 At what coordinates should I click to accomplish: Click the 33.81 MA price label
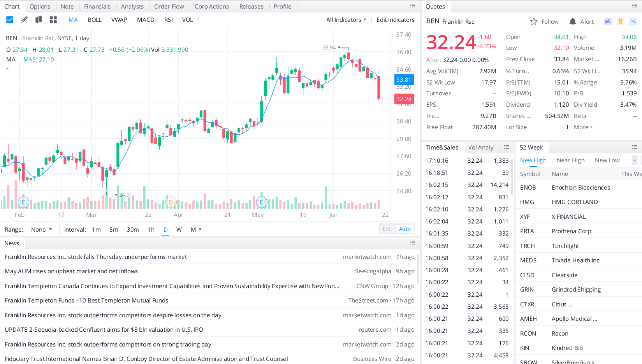404,80
